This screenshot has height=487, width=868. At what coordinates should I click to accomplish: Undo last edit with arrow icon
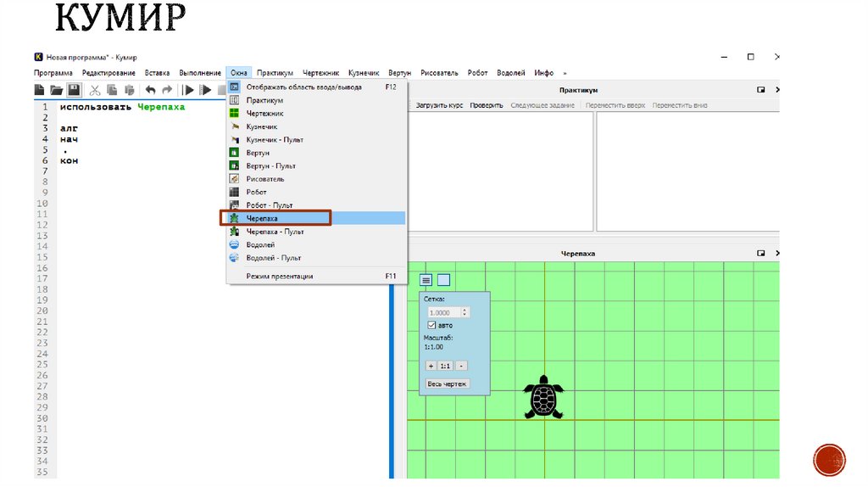pyautogui.click(x=150, y=90)
